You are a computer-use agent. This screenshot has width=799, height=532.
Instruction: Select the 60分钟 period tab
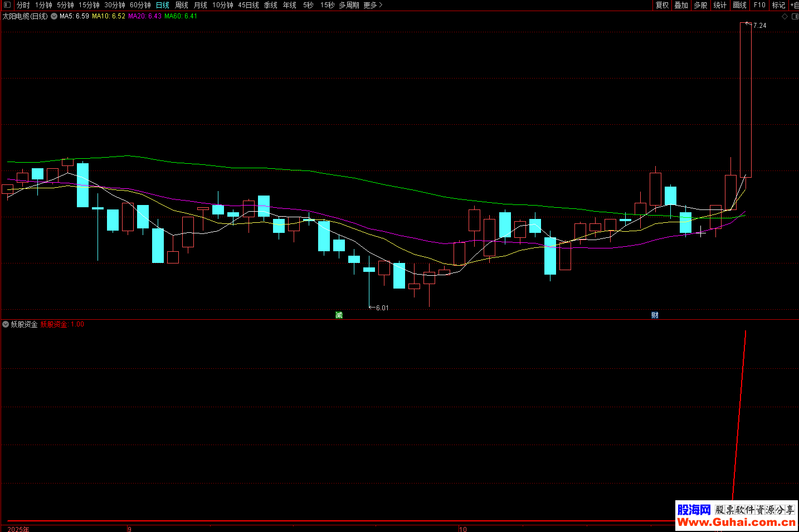pyautogui.click(x=140, y=5)
